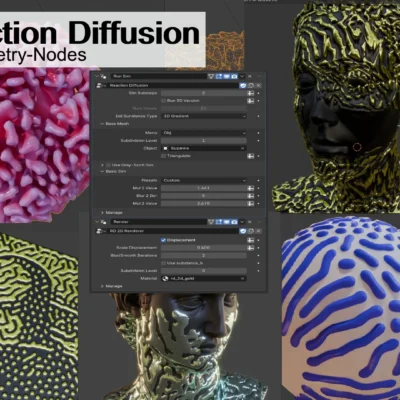400x400 pixels.
Task: Unlink the Reaction Diffusion node group
Action: [x=258, y=85]
